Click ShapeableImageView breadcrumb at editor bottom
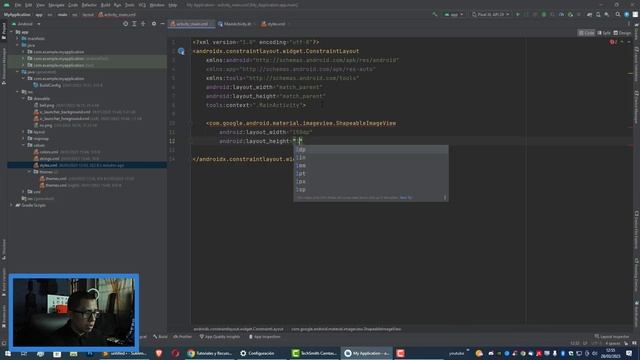The image size is (640, 360). (346, 329)
